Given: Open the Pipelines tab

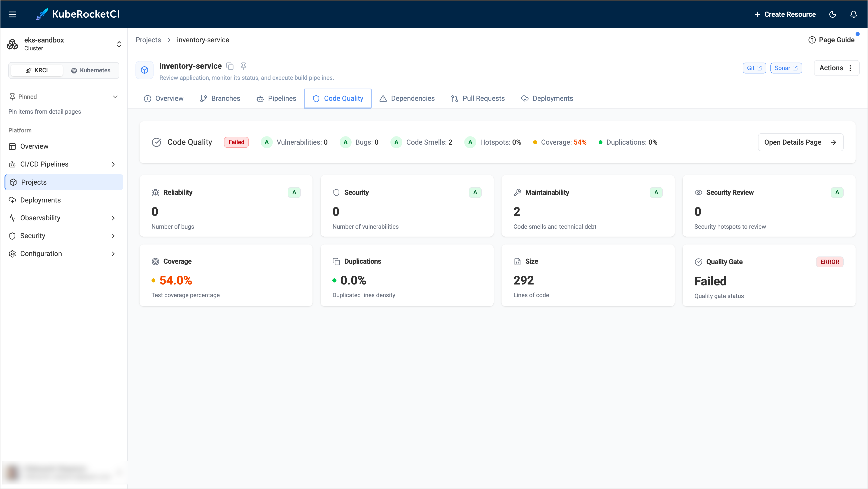Looking at the screenshot, I should pos(276,99).
